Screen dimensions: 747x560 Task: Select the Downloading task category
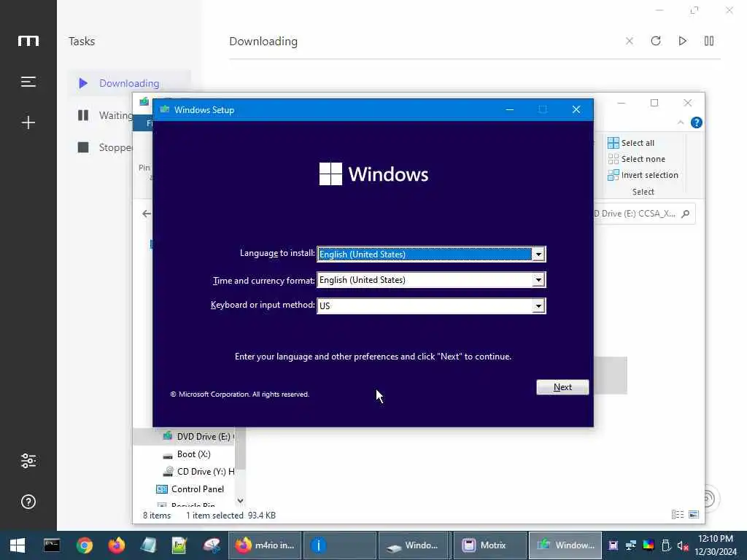click(x=128, y=83)
